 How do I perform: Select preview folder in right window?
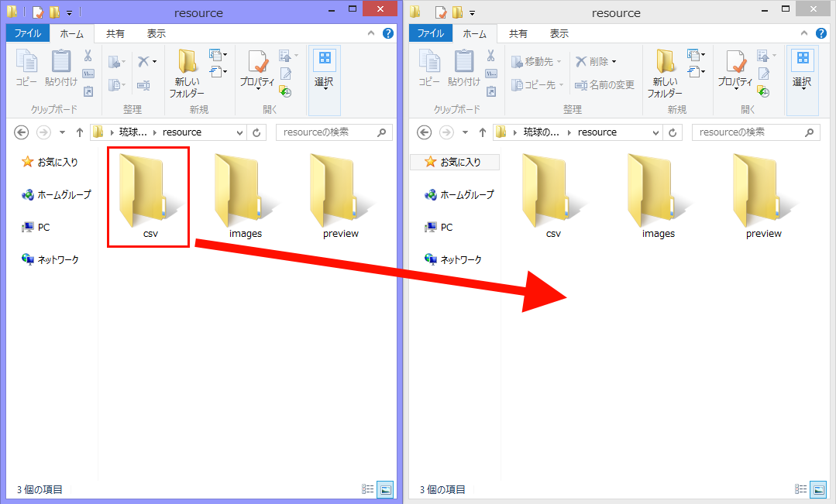click(x=763, y=197)
